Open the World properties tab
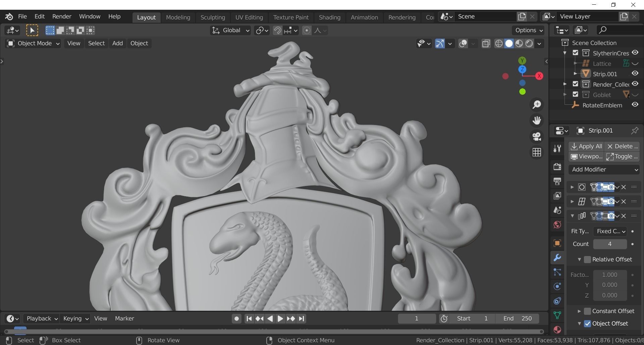Image resolution: width=644 pixels, height=345 pixels. tap(557, 225)
